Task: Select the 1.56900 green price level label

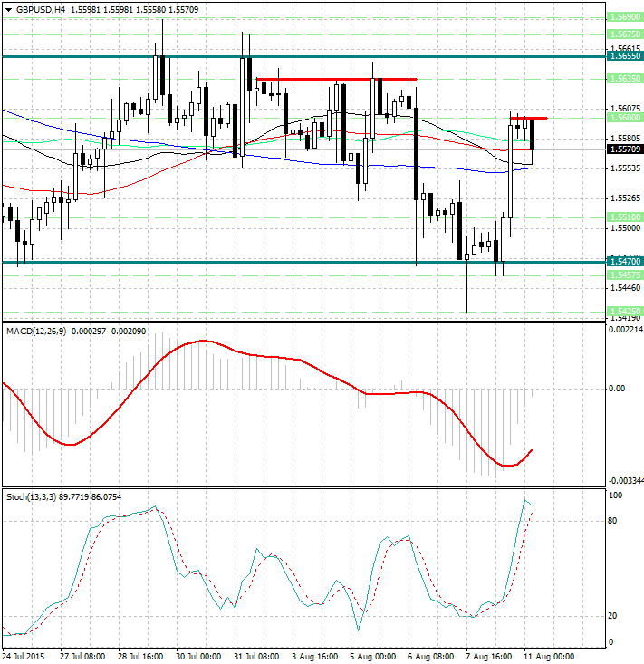Action: (x=624, y=17)
